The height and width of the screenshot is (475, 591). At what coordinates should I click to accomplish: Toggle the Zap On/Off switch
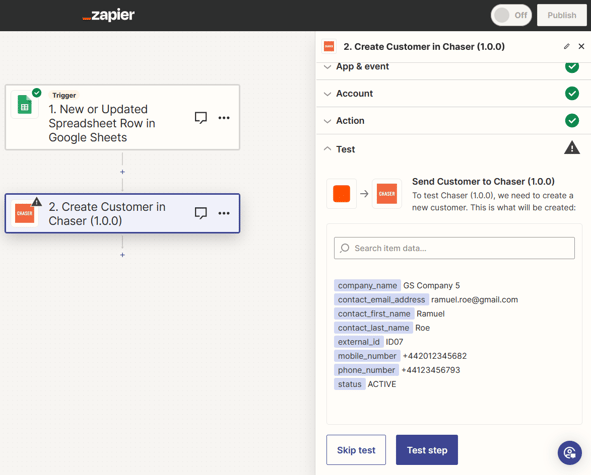pyautogui.click(x=511, y=15)
